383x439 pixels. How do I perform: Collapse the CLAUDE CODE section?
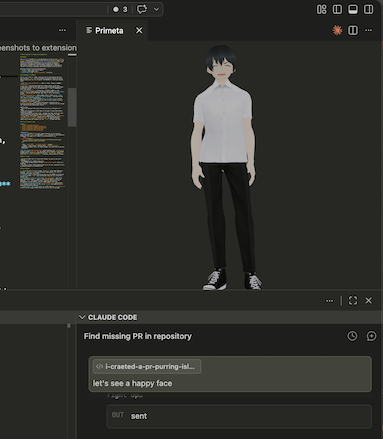point(82,317)
